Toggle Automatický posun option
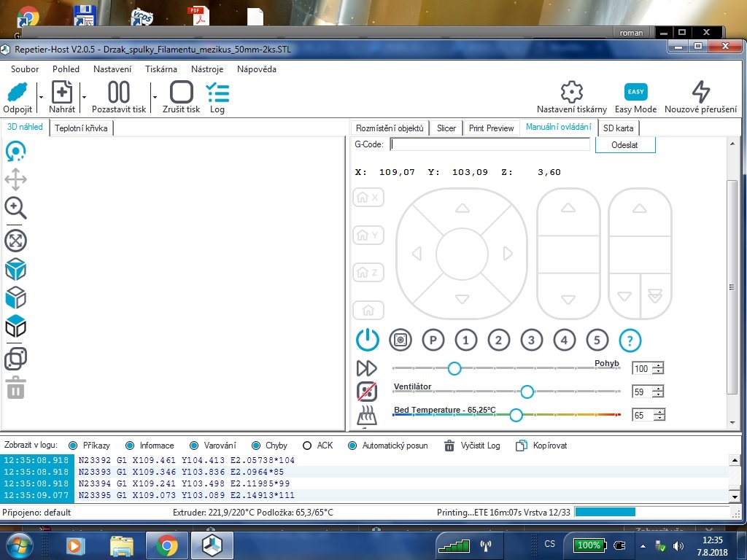747x560 pixels. [352, 446]
